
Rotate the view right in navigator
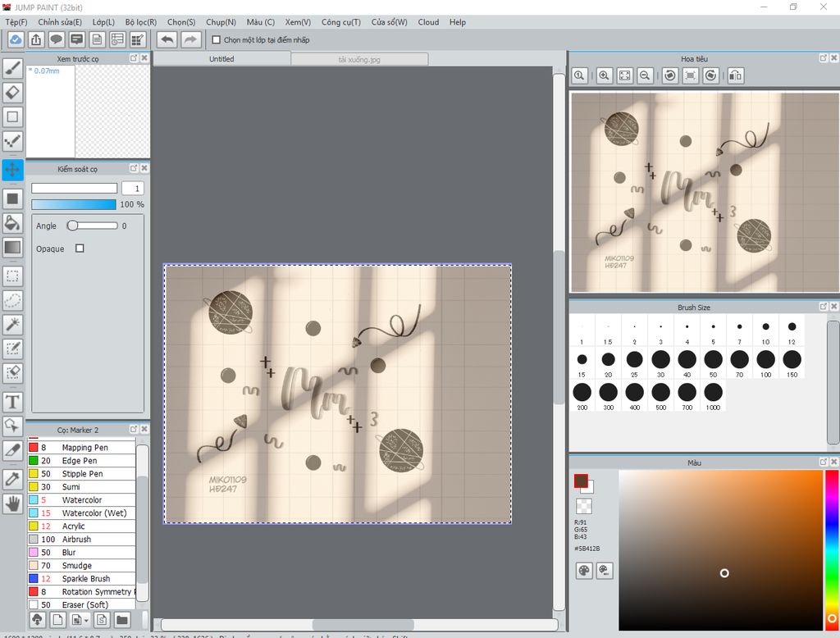(711, 75)
